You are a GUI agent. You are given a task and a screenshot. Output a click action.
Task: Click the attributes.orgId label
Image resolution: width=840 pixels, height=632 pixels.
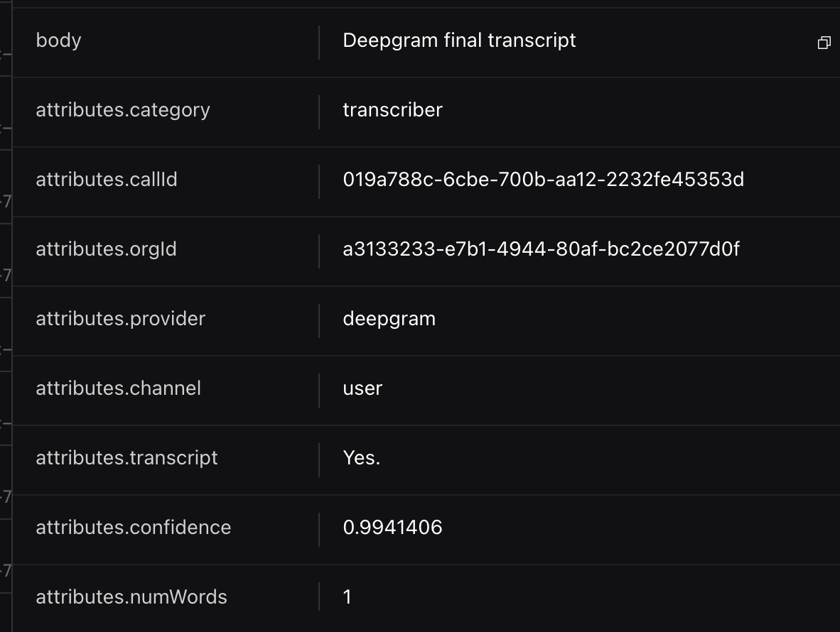pos(106,249)
